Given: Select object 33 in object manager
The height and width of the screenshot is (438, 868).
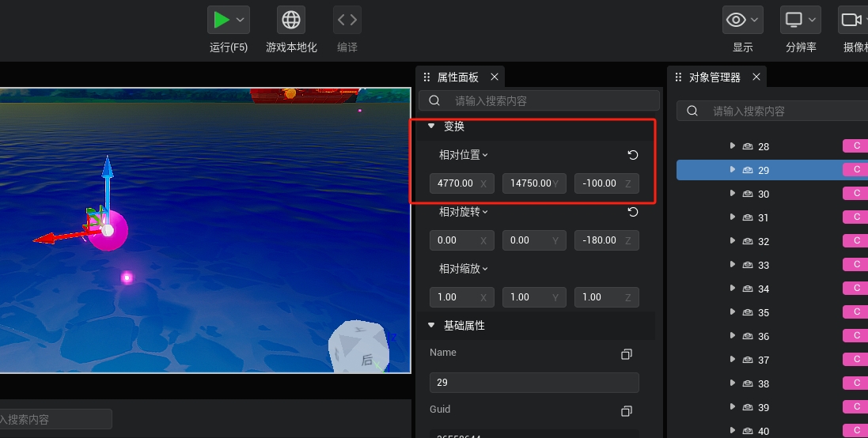Looking at the screenshot, I should pos(764,265).
